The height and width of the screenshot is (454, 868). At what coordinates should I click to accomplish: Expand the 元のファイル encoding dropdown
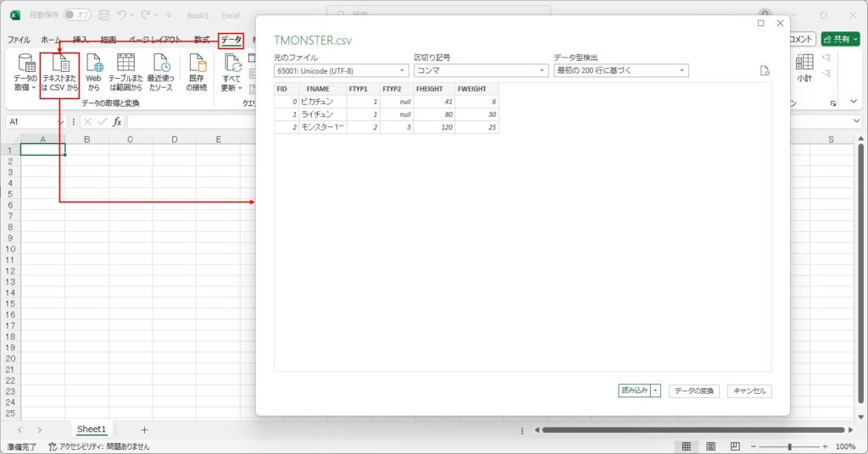pyautogui.click(x=341, y=70)
